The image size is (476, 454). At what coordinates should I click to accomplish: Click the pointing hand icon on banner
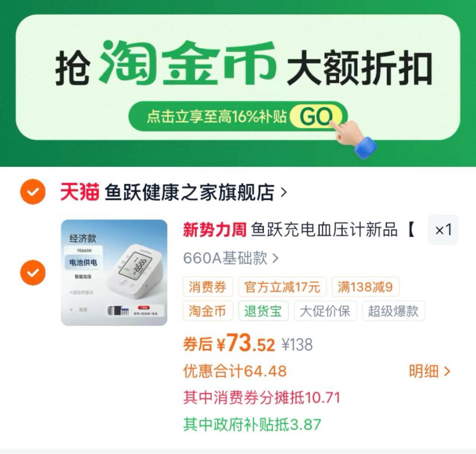pyautogui.click(x=353, y=137)
